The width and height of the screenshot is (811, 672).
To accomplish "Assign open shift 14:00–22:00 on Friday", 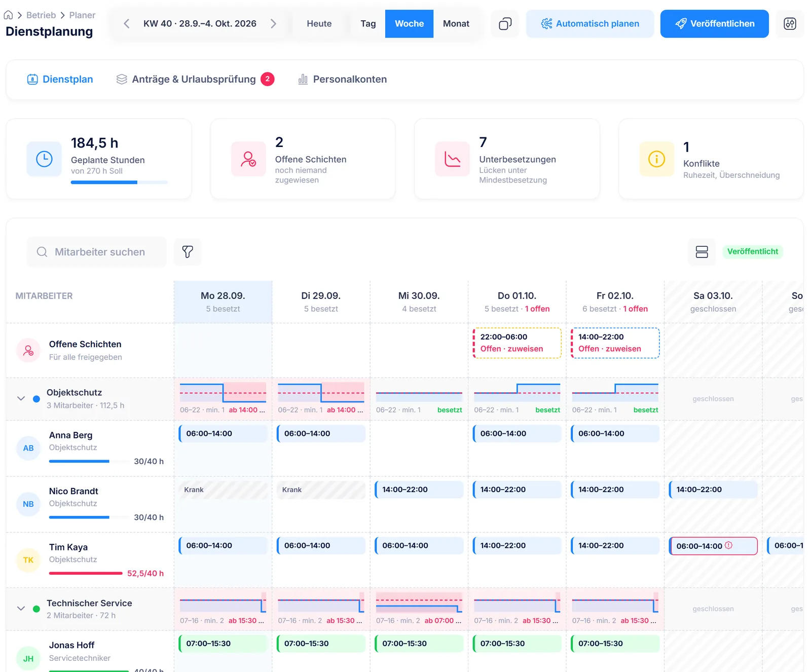I will click(615, 343).
